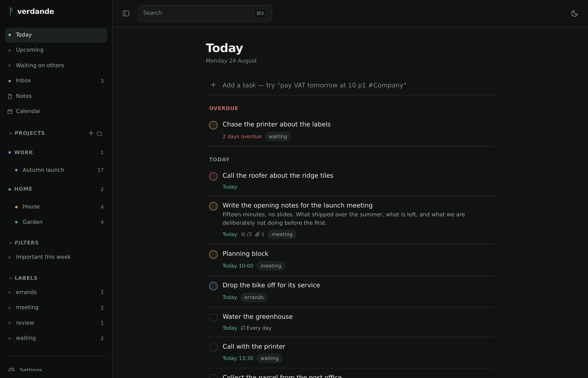Click the ⌘K shortcut badge
This screenshot has width=588, height=378.
pyautogui.click(x=260, y=13)
